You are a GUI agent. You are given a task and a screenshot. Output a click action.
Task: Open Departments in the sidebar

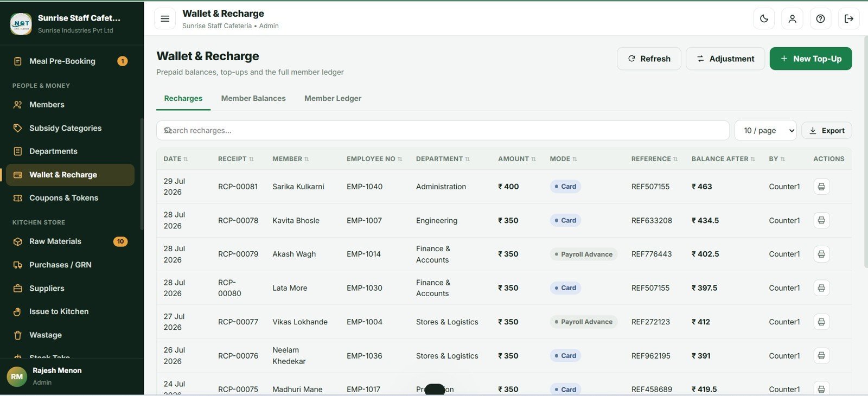tap(70, 151)
